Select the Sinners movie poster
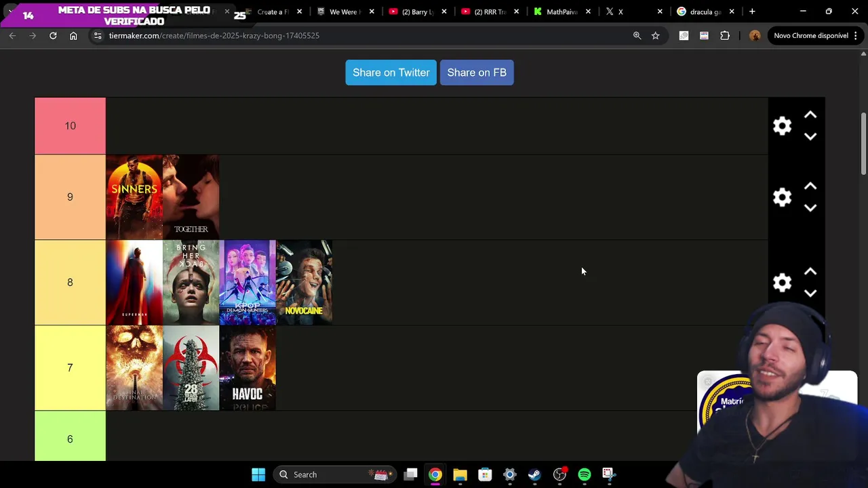Viewport: 868px width, 488px height. [x=134, y=197]
